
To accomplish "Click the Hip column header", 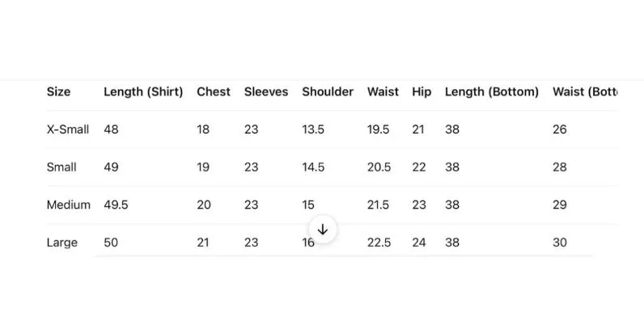I will click(x=422, y=92).
